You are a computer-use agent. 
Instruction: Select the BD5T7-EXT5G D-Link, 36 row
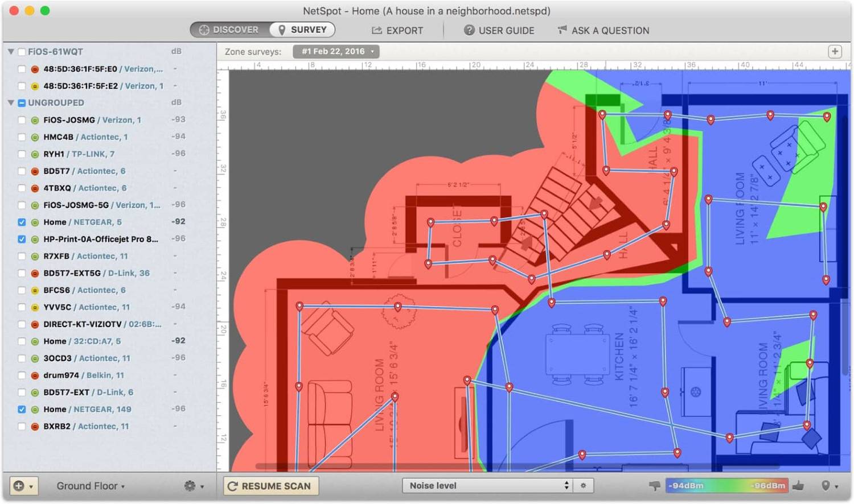[x=109, y=273]
